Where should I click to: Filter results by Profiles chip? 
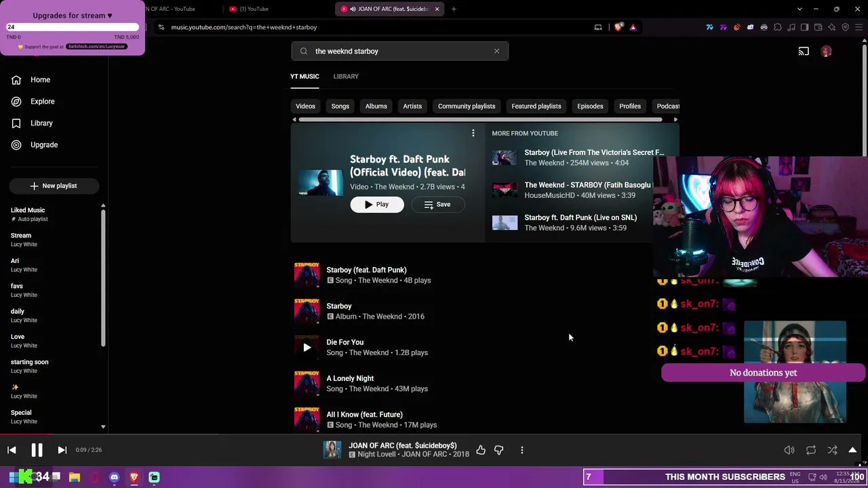point(630,106)
